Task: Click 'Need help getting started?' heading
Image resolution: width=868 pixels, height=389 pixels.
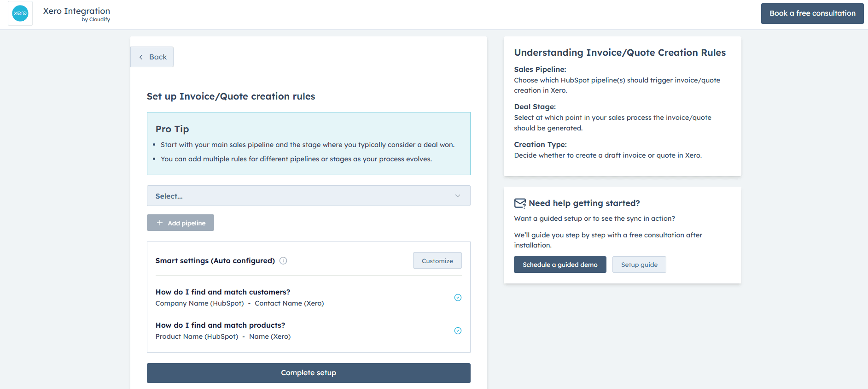Action: [x=584, y=203]
